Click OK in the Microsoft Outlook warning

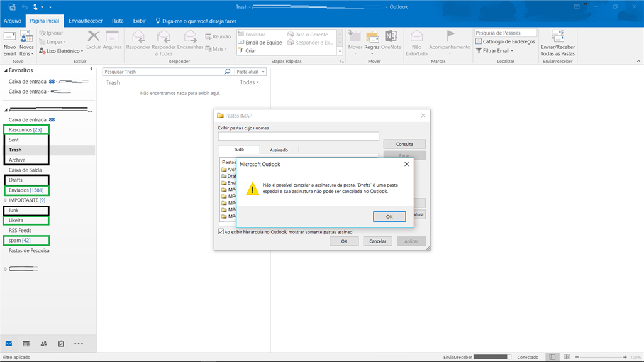click(389, 216)
